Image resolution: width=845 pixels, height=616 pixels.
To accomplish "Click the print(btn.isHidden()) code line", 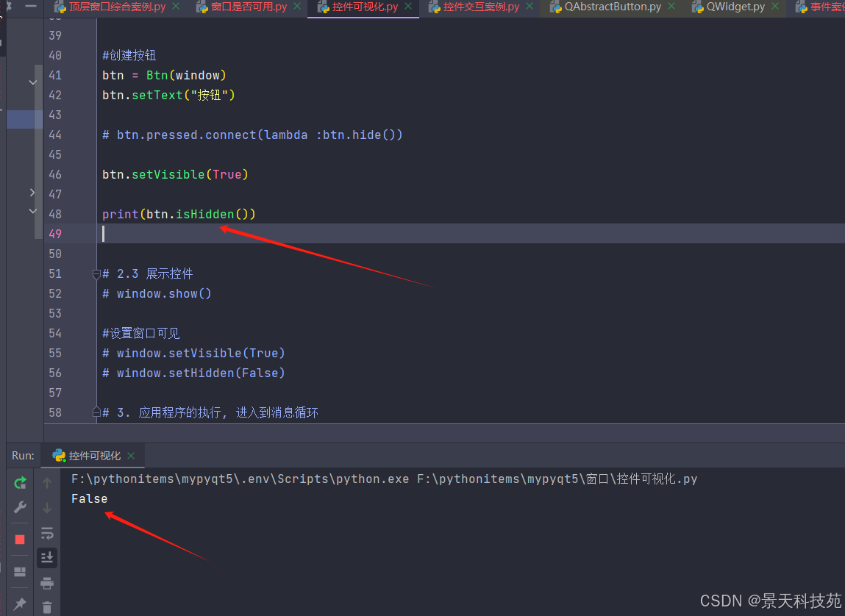I will (179, 215).
